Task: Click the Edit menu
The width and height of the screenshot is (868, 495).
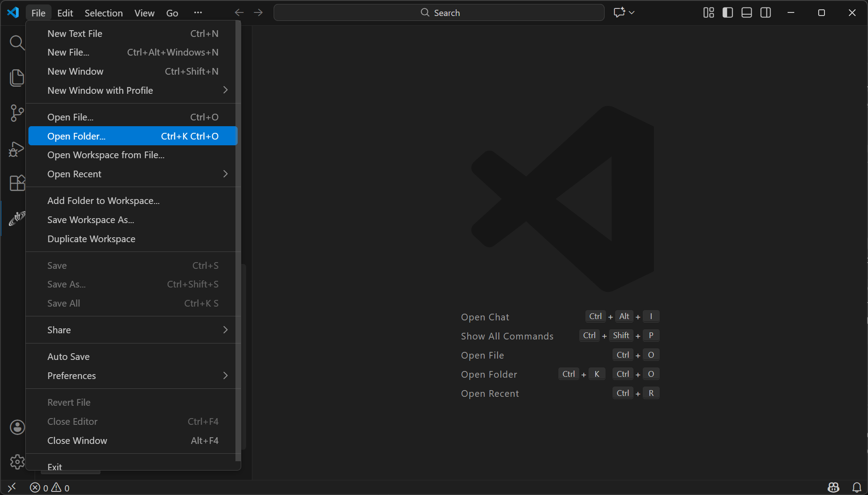Action: click(x=65, y=13)
